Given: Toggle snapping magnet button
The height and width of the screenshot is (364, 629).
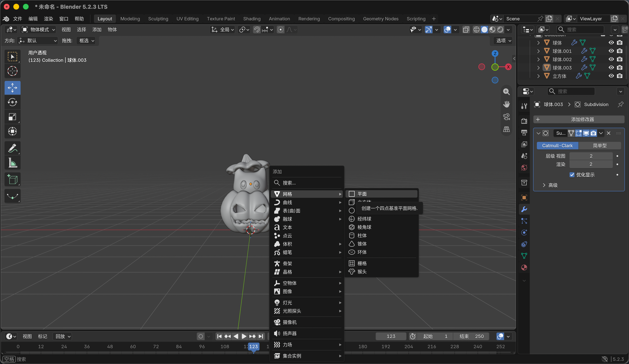Looking at the screenshot, I should 257,30.
